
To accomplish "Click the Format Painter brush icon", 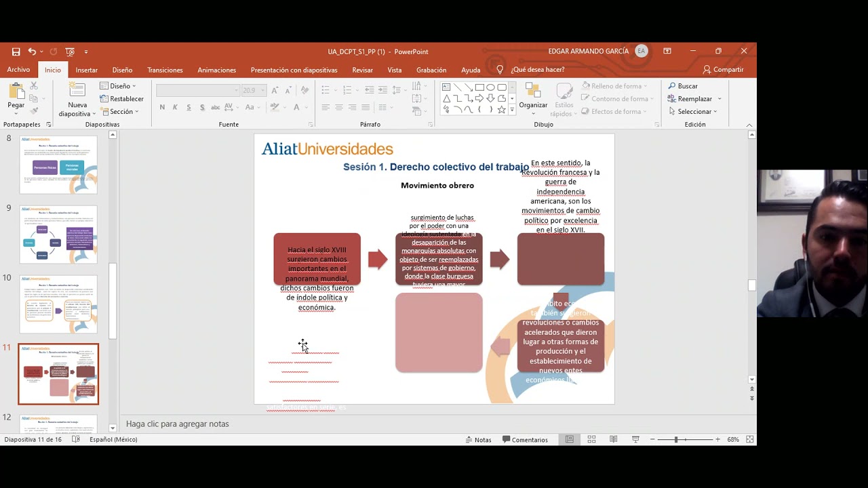I will pyautogui.click(x=34, y=110).
